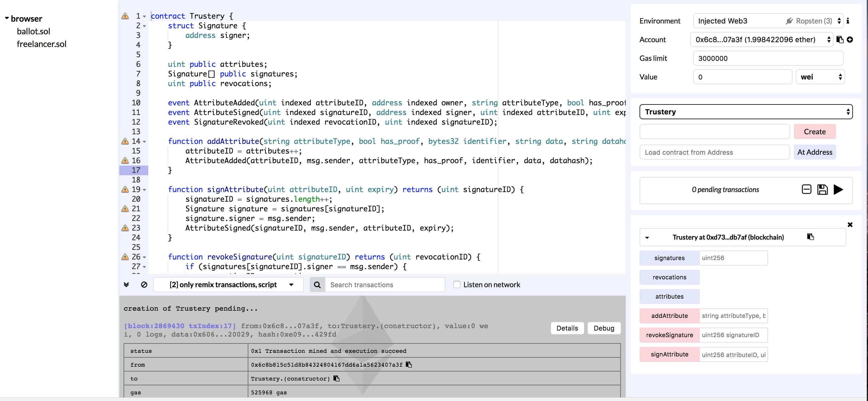The height and width of the screenshot is (401, 868).
Task: Enable the Listen on network checkbox
Action: pos(457,285)
